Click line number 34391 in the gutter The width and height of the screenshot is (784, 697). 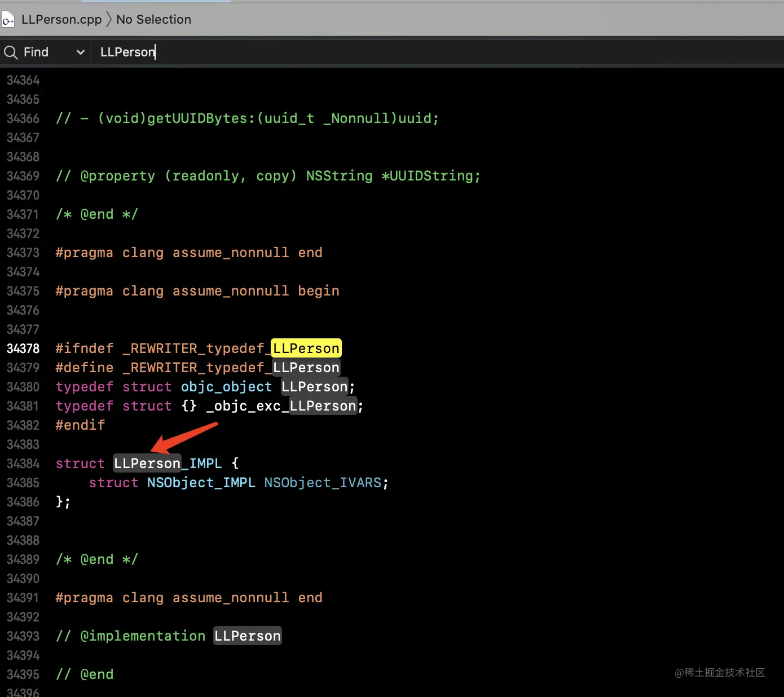(23, 598)
